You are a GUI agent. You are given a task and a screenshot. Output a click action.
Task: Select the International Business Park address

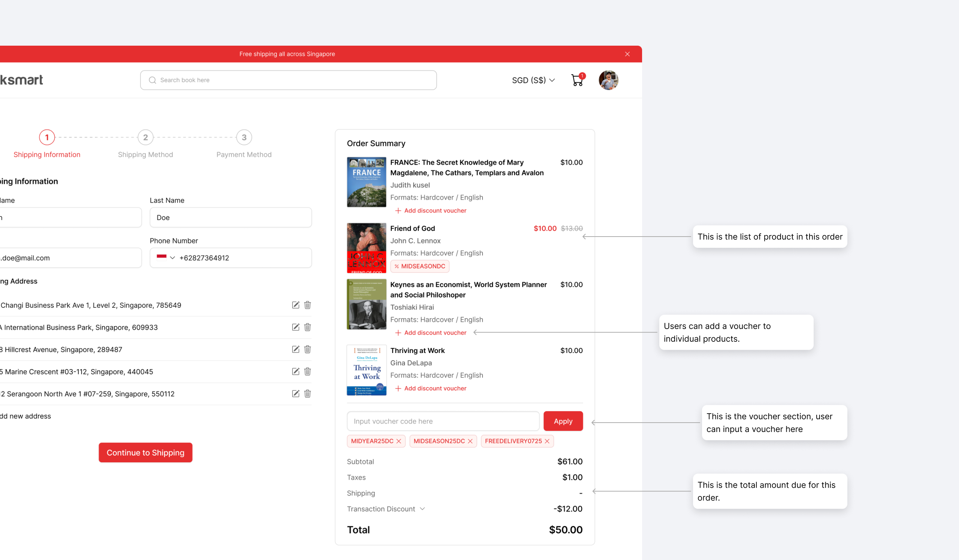click(79, 327)
